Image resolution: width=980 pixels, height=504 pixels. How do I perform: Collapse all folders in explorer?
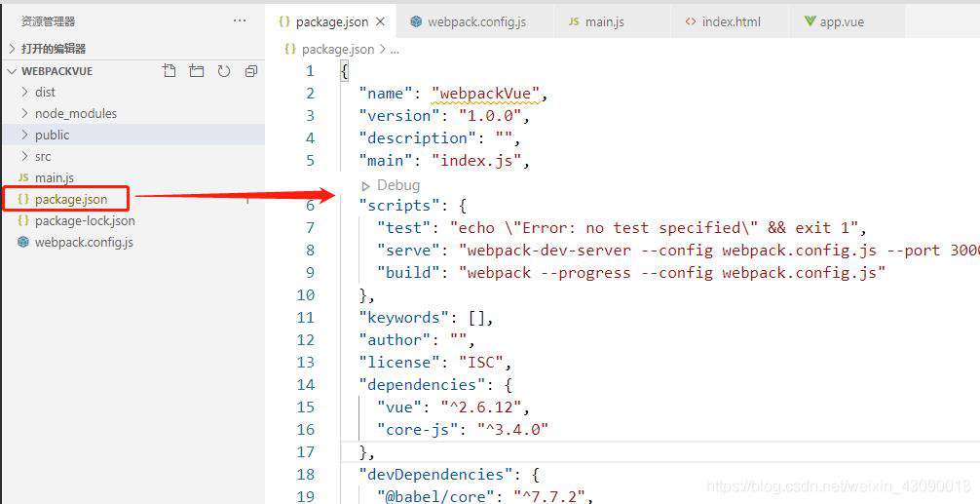(251, 70)
